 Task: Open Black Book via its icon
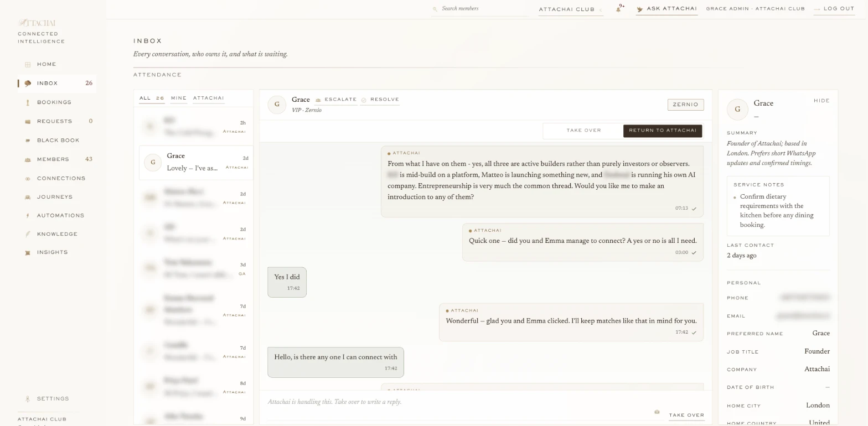click(28, 141)
